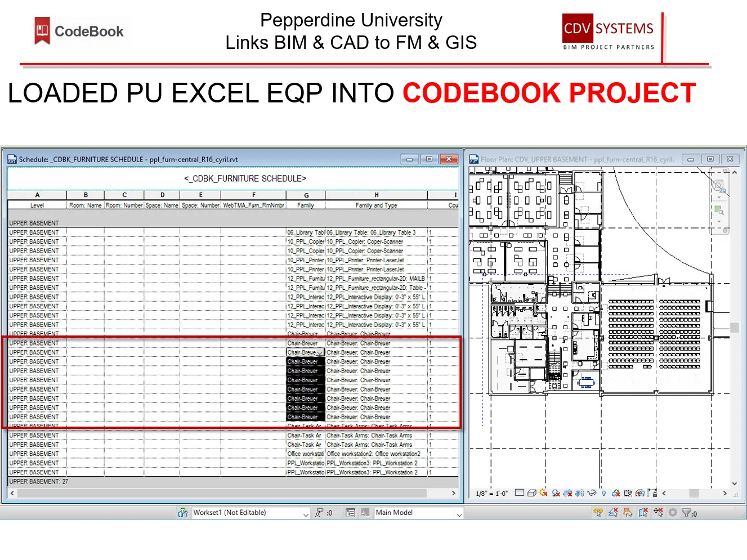Click the Level header cell
Viewport: 747px width, 560px height.
[x=37, y=205]
